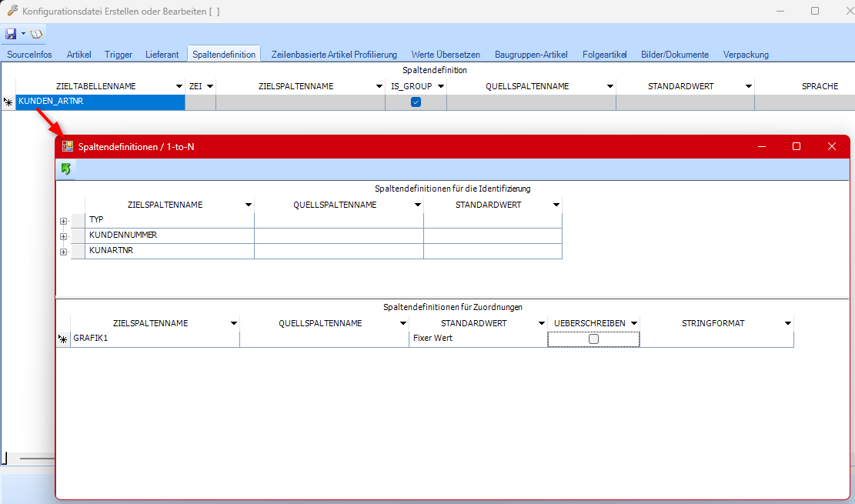Click the Spaltendefinitionen dialog title bar icon
Image resolution: width=855 pixels, height=504 pixels.
click(x=68, y=146)
